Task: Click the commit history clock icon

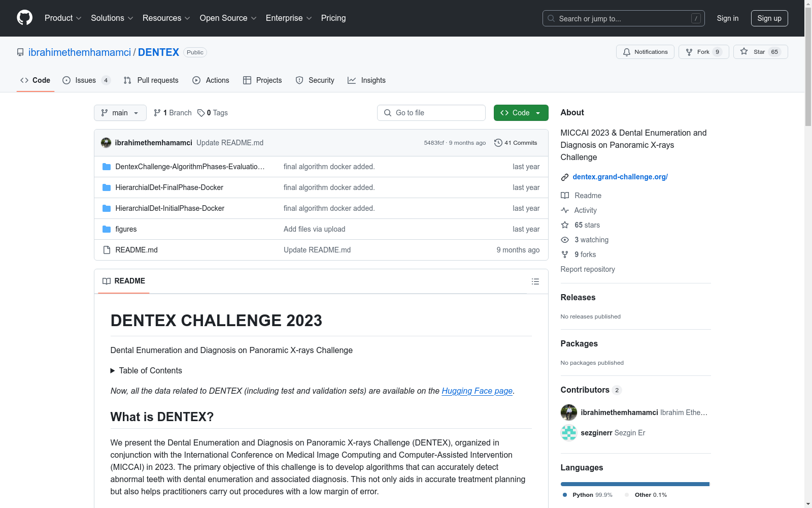Action: [x=498, y=143]
